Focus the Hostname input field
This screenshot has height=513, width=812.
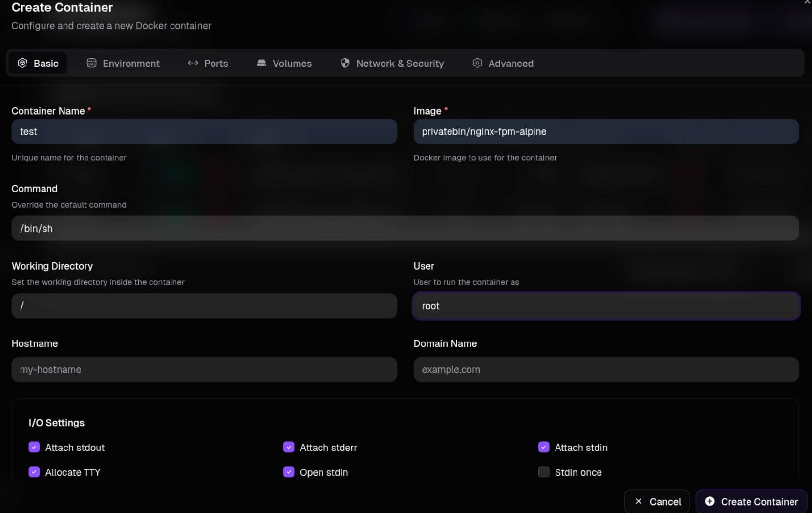point(204,369)
